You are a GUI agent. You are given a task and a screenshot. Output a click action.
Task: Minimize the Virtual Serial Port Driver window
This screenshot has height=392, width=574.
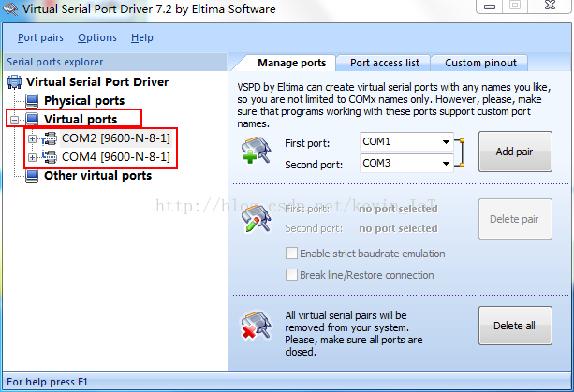489,6
